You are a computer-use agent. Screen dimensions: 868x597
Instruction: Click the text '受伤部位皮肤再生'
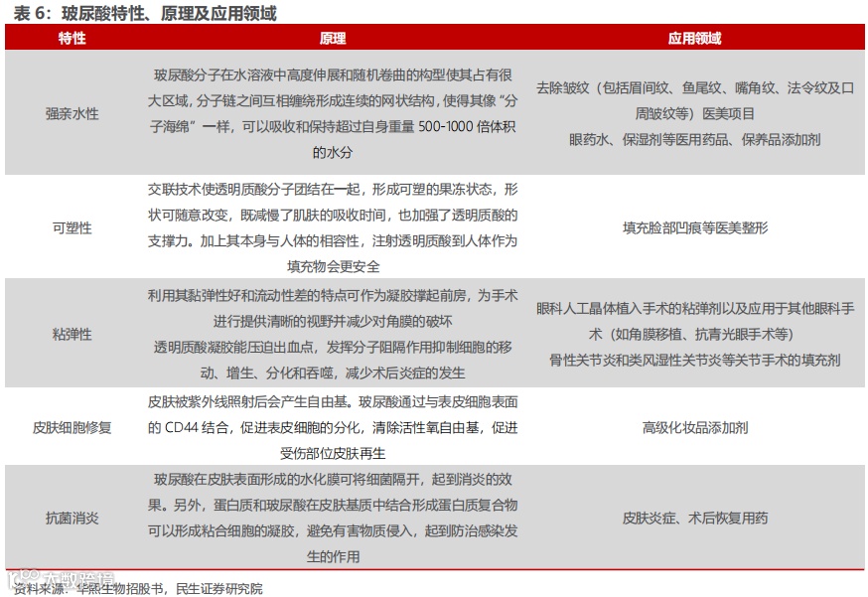[x=333, y=454]
